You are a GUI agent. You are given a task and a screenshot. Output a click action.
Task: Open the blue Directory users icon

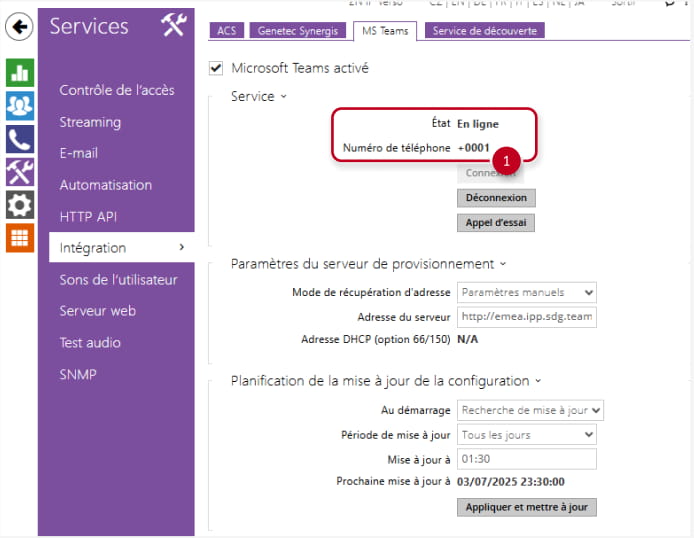pos(20,106)
